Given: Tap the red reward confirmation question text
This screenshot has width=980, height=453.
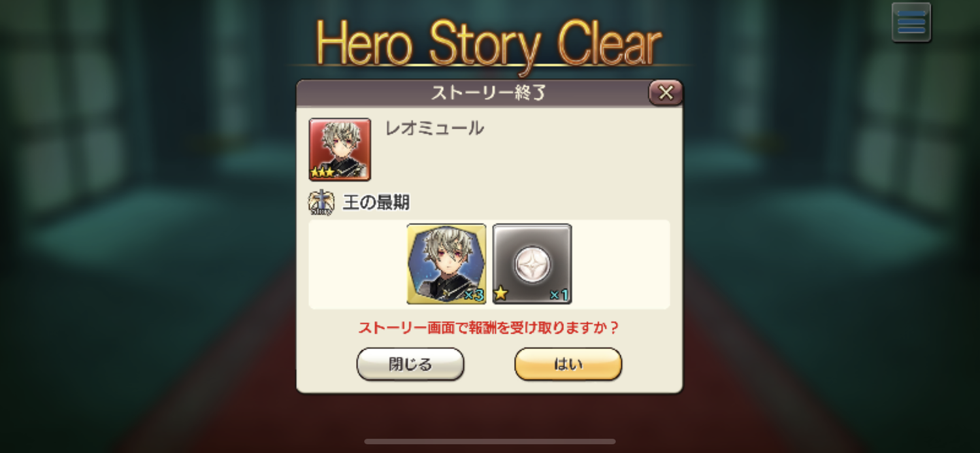Looking at the screenshot, I should tap(489, 328).
